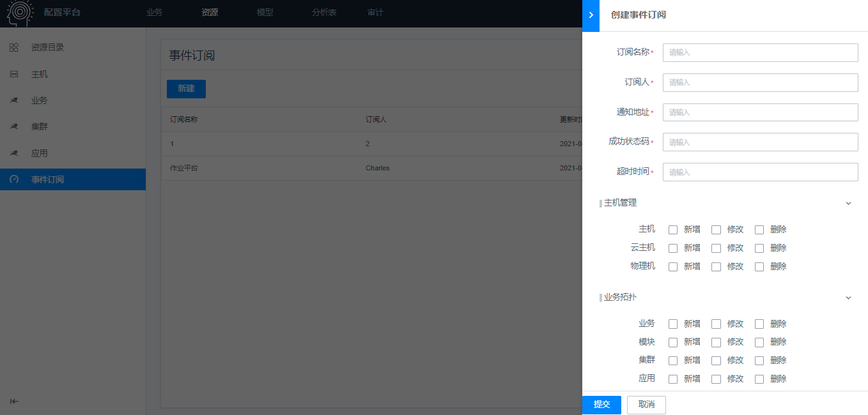The width and height of the screenshot is (868, 415).
Task: Tick 删除 for 集群 row
Action: coord(759,361)
